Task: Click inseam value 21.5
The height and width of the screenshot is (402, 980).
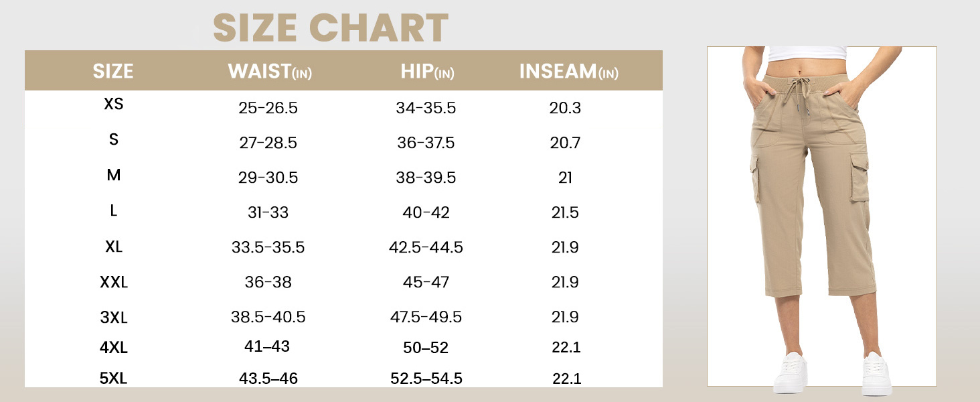Action: pos(565,212)
